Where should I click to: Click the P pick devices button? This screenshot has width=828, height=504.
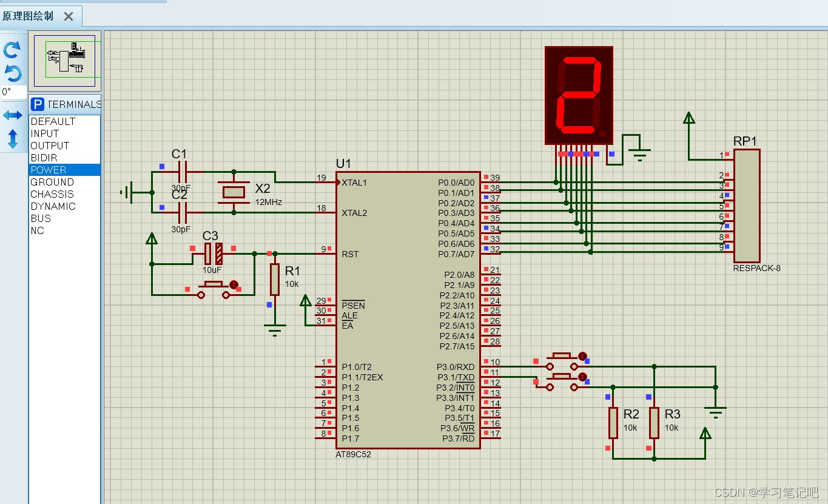(x=38, y=104)
